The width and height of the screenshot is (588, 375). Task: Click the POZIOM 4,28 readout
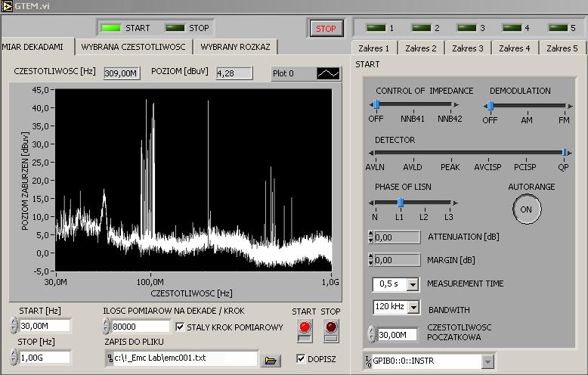pyautogui.click(x=234, y=73)
